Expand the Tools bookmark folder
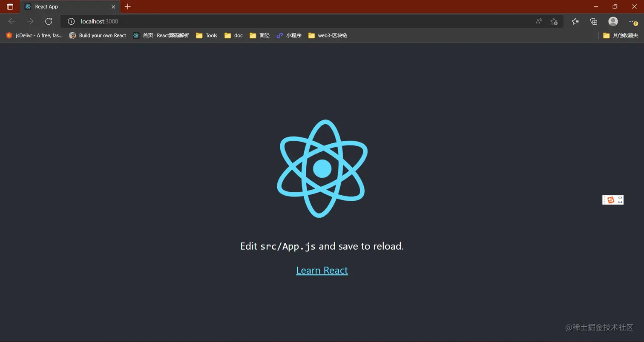The height and width of the screenshot is (342, 644). (x=207, y=35)
